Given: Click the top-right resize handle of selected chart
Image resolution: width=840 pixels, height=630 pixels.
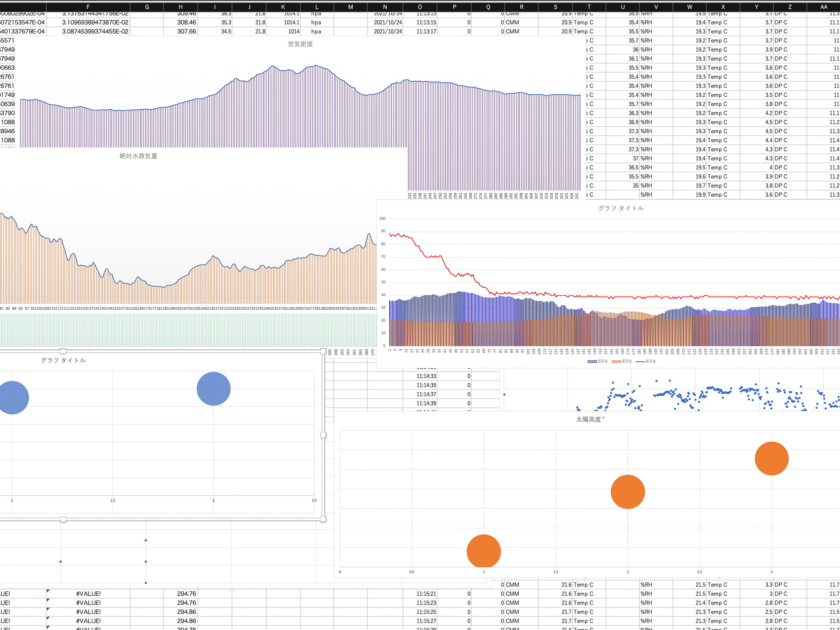Looking at the screenshot, I should pyautogui.click(x=323, y=352).
